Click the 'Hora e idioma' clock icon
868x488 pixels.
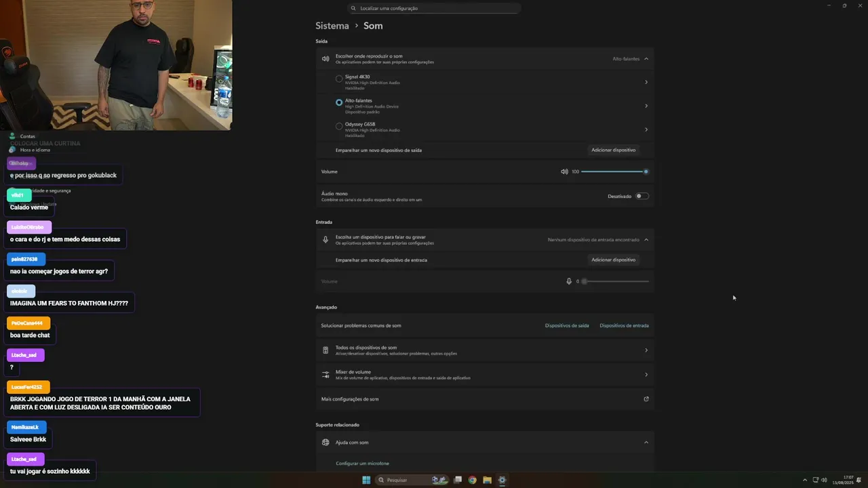point(12,150)
